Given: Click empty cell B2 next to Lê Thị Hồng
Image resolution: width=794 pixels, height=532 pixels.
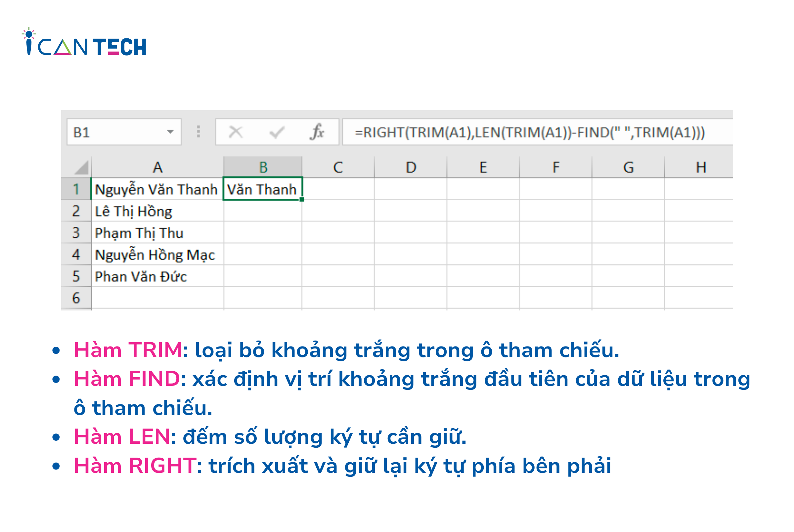Looking at the screenshot, I should point(263,211).
